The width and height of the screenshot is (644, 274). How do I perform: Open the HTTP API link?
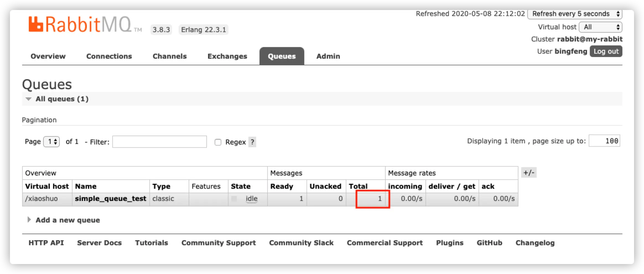(x=46, y=243)
